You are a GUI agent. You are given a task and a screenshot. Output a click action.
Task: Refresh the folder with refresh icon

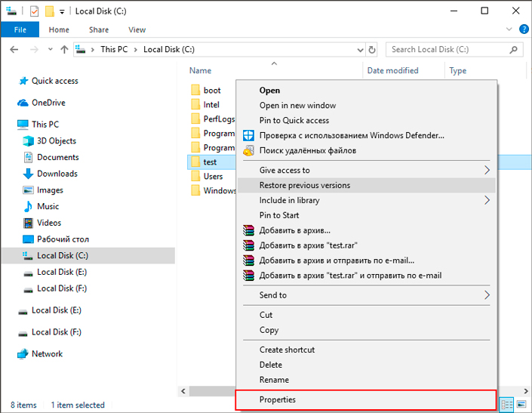pyautogui.click(x=372, y=50)
